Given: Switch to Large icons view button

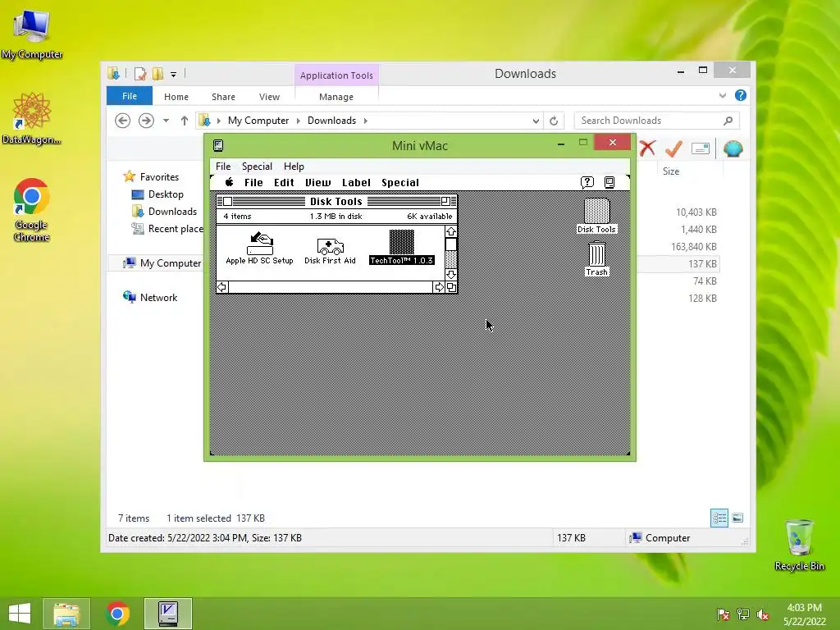Looking at the screenshot, I should [x=737, y=518].
